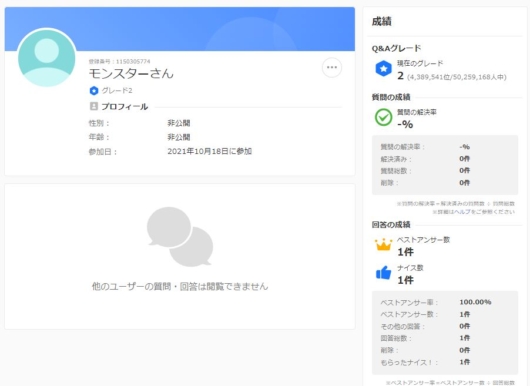Click the 現在のグレード label
Image resolution: width=530 pixels, height=386 pixels.
420,63
